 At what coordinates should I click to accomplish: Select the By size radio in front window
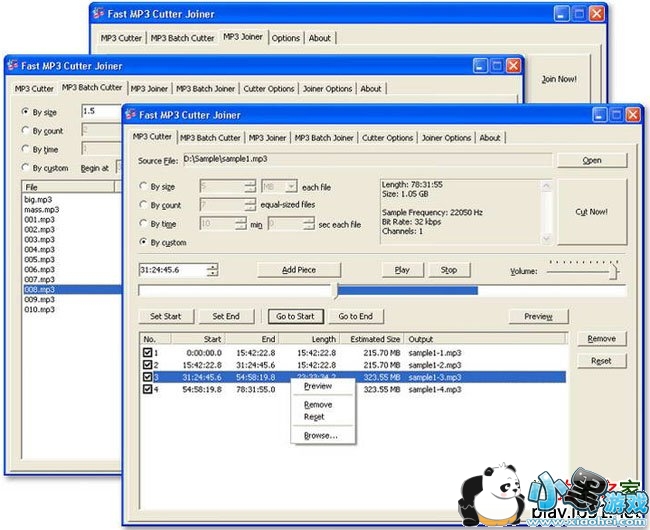[x=143, y=186]
